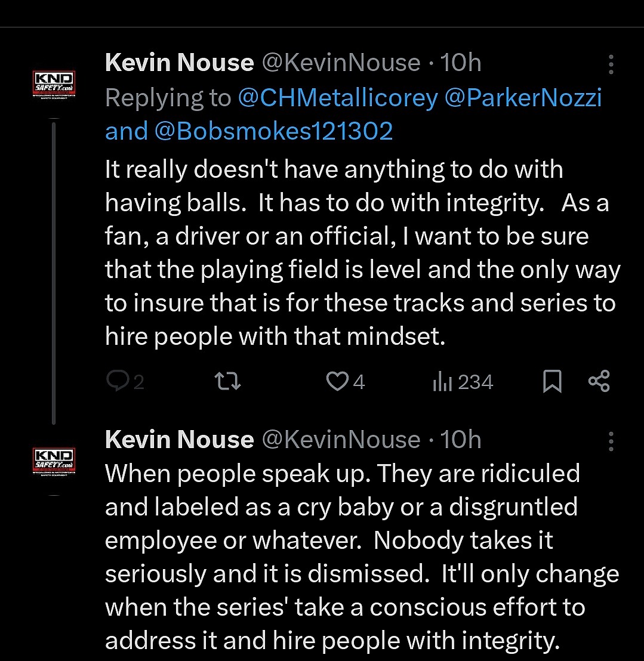This screenshot has width=644, height=661.
Task: Visit the @CHMetallicorey profile mention
Action: click(338, 98)
